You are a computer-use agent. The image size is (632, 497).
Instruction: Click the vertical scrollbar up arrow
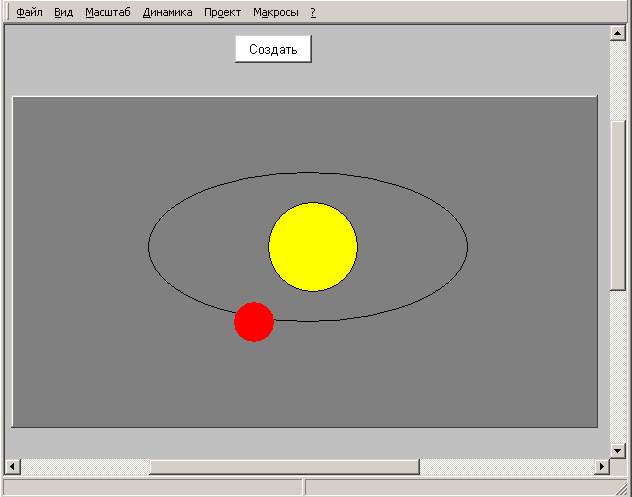pos(617,33)
